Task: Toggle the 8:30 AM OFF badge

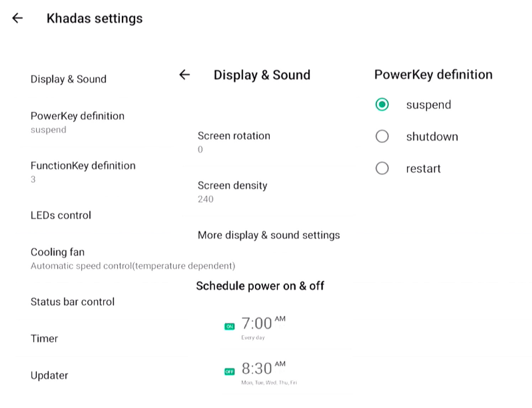Action: point(229,372)
